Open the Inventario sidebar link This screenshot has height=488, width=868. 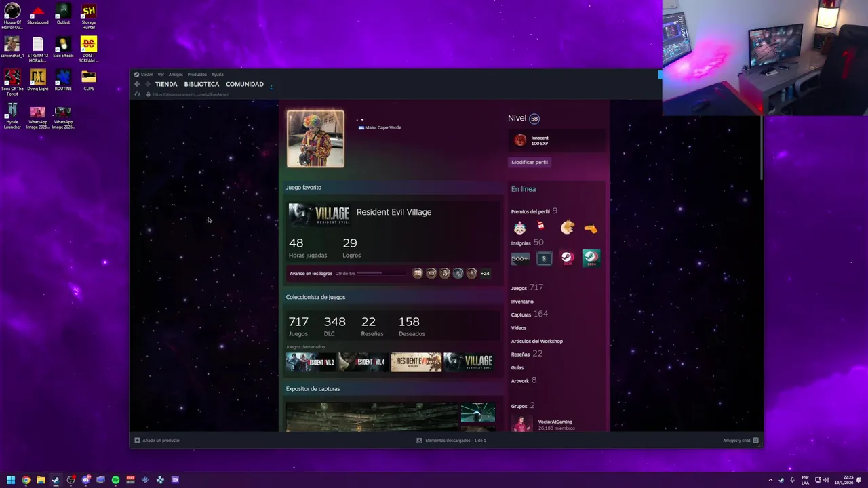click(x=522, y=302)
